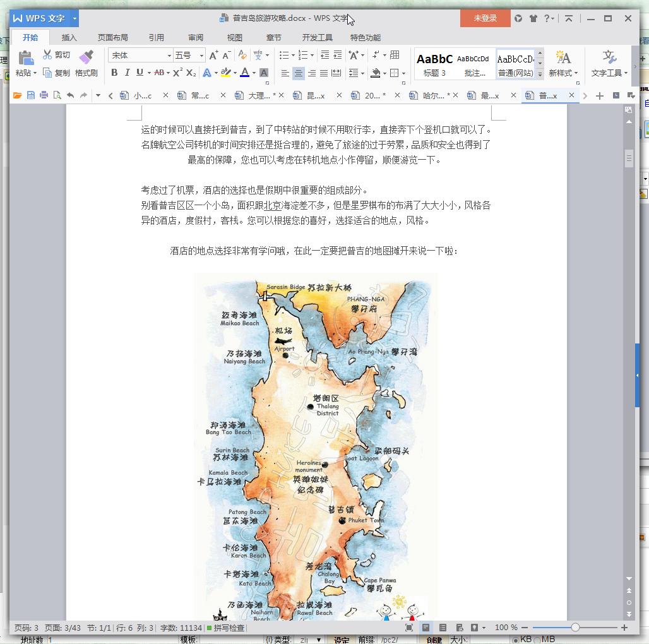
Task: Click the zoom slider handle
Action: (575, 628)
